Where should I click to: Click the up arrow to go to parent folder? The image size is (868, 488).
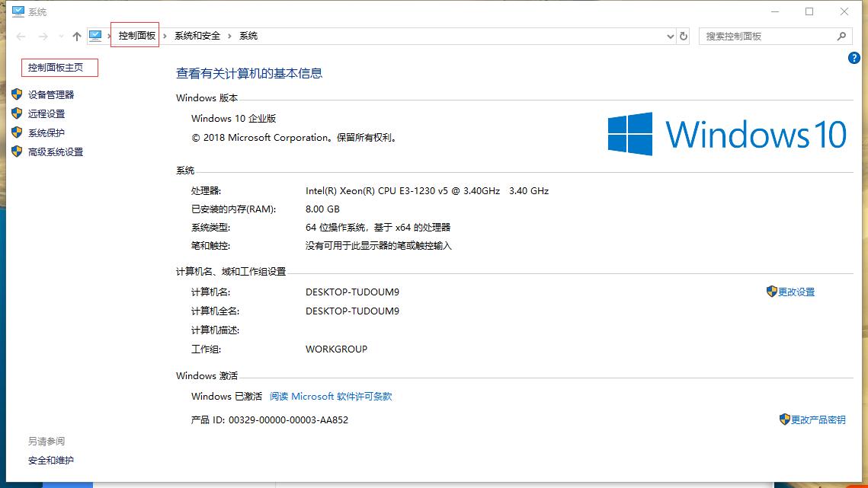(x=76, y=36)
